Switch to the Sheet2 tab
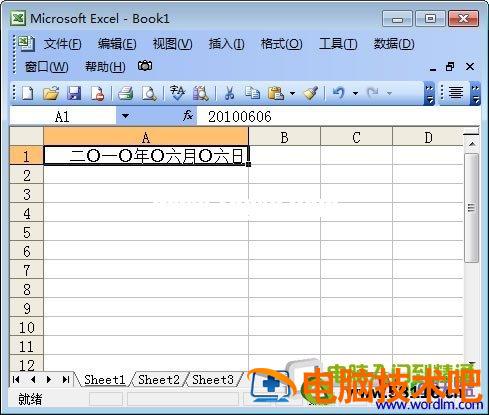 tap(159, 380)
